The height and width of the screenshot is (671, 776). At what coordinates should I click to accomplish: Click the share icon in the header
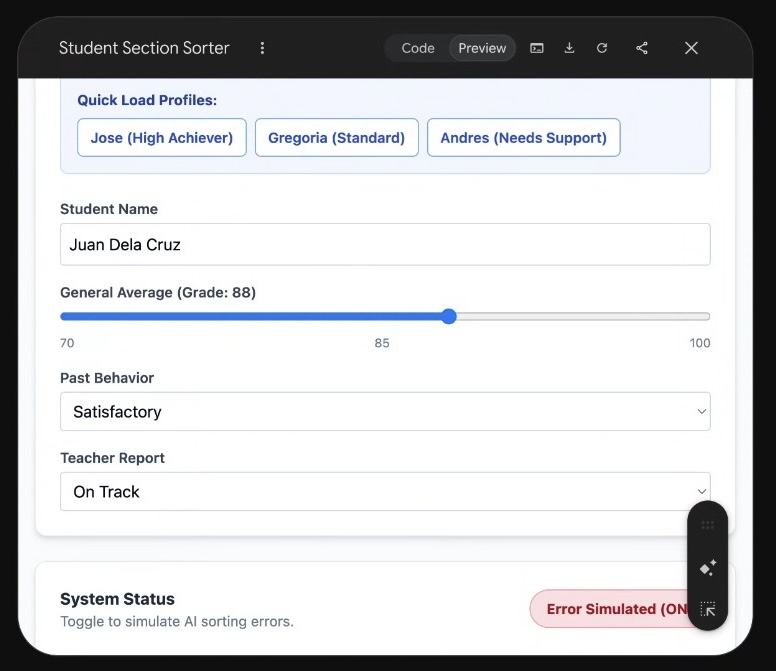point(642,48)
